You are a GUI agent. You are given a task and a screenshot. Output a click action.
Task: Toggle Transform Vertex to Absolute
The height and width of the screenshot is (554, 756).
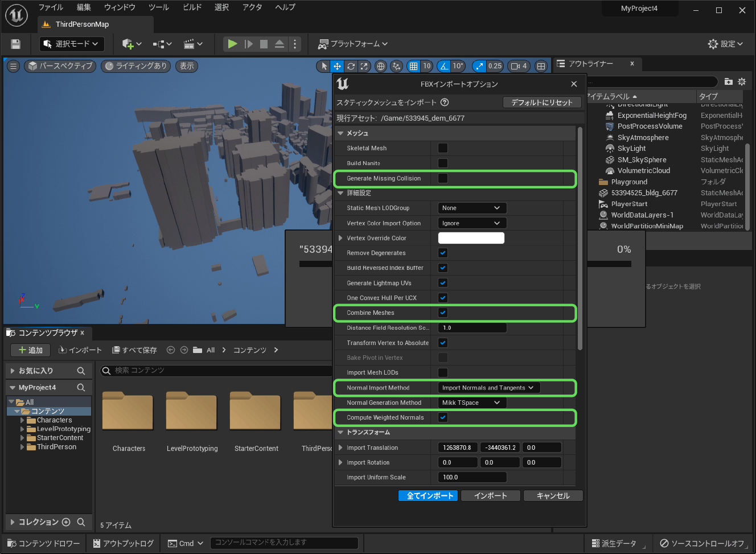click(443, 343)
